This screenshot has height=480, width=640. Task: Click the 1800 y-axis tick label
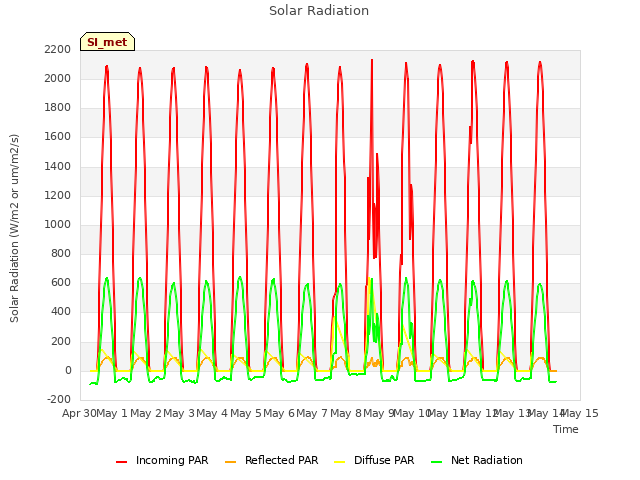[x=58, y=108]
